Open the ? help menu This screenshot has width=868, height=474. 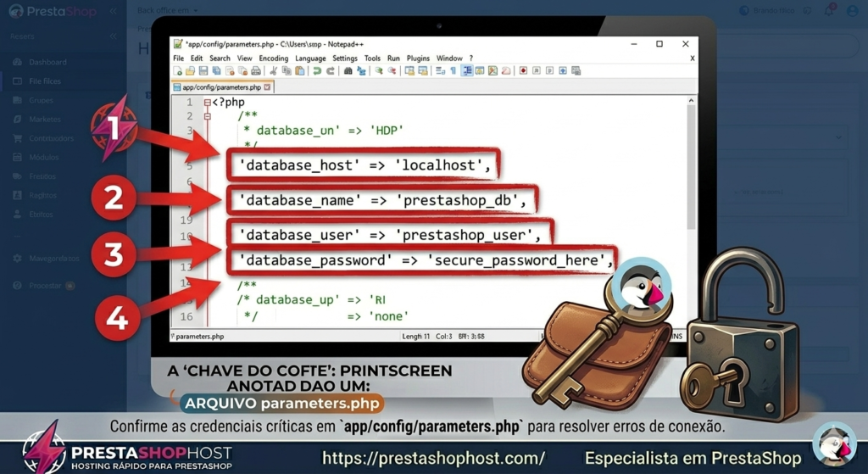pyautogui.click(x=471, y=59)
